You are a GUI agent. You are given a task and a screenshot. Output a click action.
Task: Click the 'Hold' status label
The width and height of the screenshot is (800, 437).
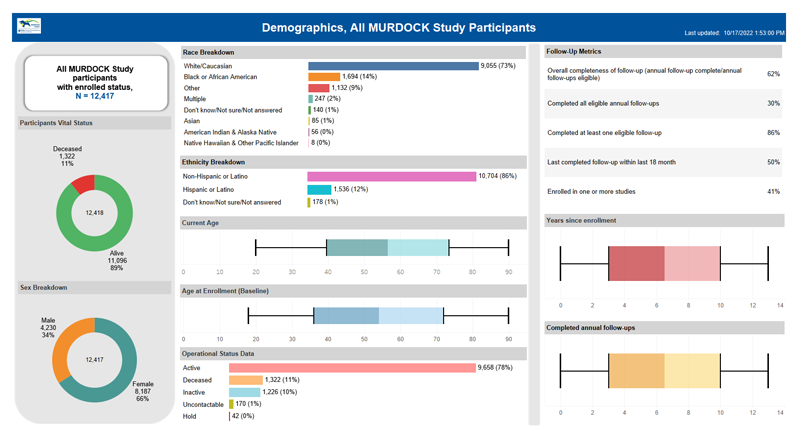tap(189, 417)
